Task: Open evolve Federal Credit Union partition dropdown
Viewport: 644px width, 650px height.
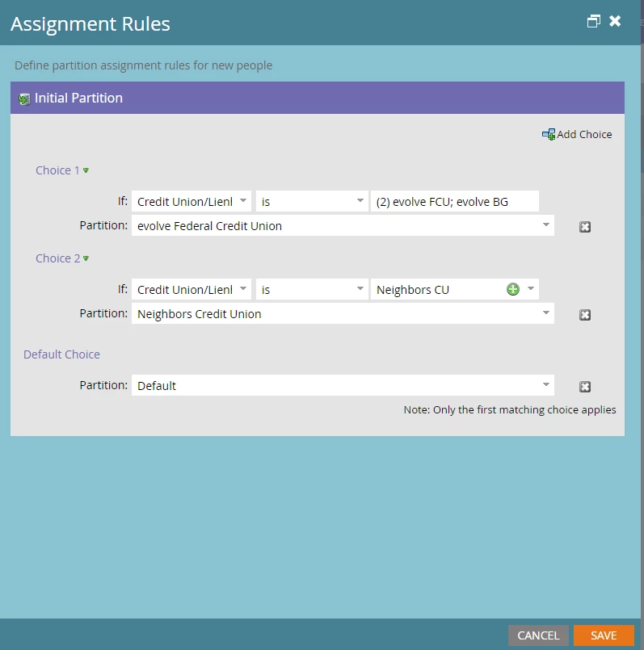Action: (545, 224)
